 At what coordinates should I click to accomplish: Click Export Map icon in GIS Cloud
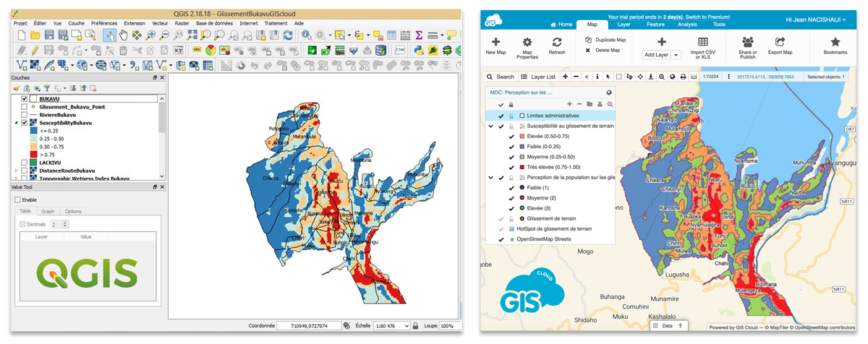point(780,43)
